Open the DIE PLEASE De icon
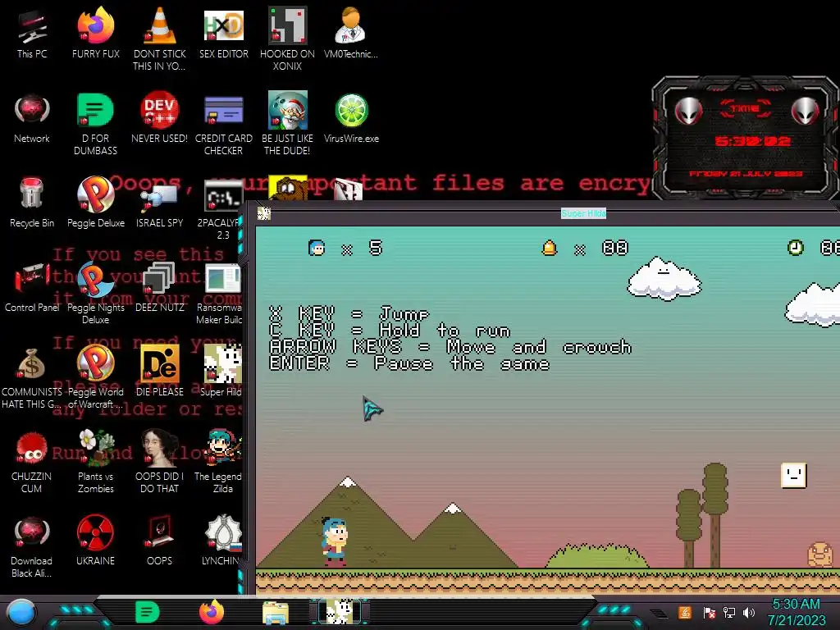 [x=159, y=372]
